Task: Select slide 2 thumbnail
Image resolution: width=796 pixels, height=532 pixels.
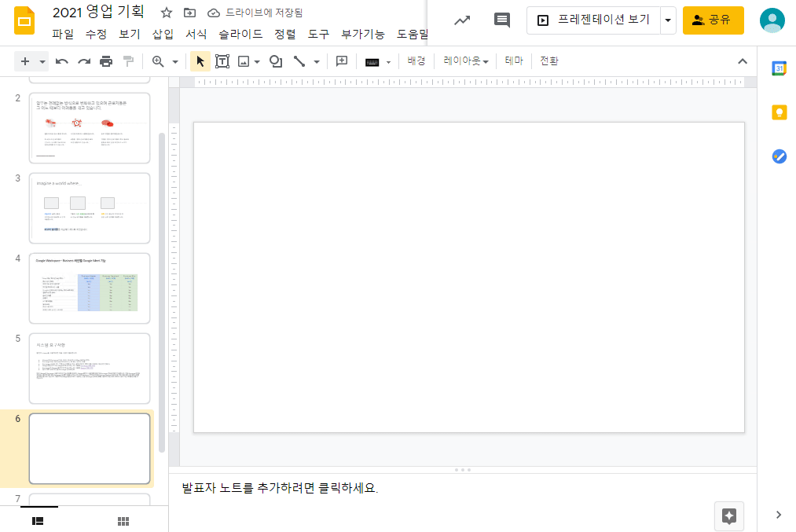Action: tap(90, 128)
